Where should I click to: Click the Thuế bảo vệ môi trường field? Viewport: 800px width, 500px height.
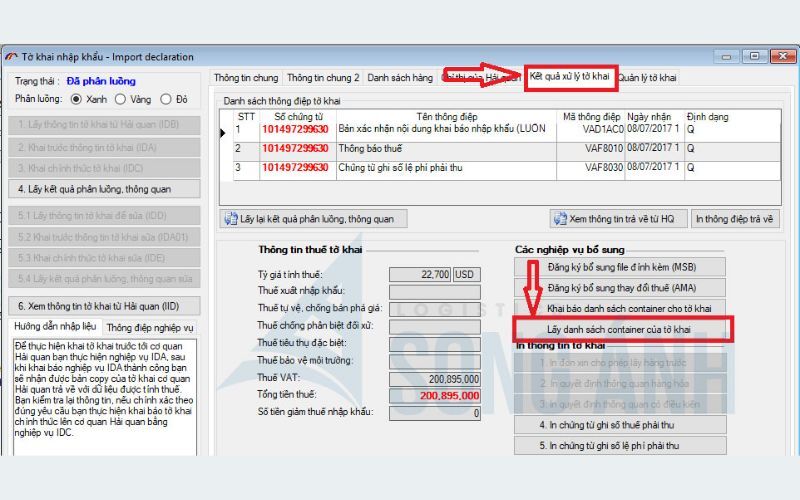click(x=435, y=362)
